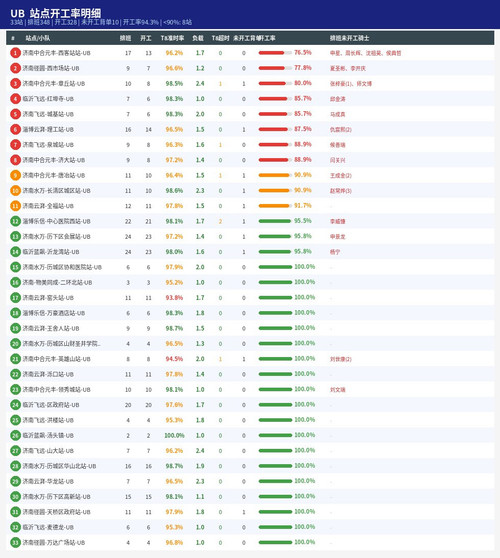500x558 pixels.
Task: Click the red 94.5% on-time value
Action: (x=174, y=359)
